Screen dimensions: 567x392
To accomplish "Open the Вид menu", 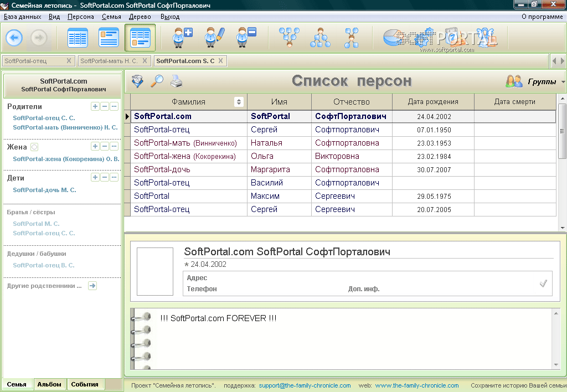I will click(x=54, y=17).
